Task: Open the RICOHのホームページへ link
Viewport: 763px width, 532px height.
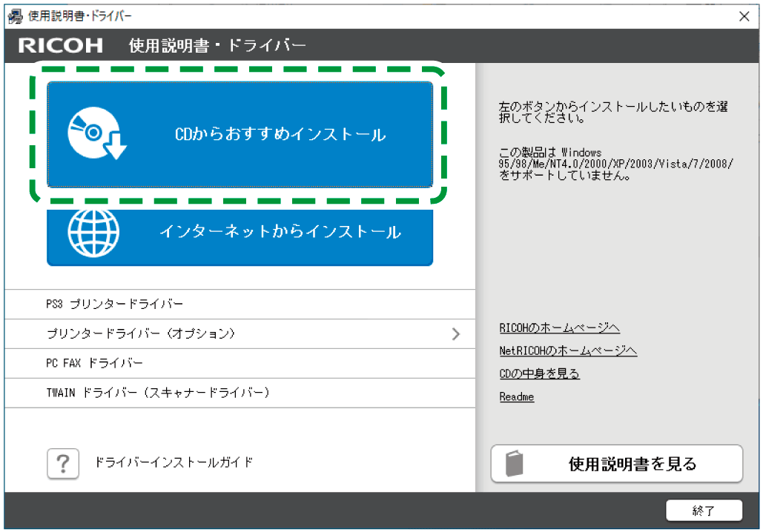Action: [560, 327]
